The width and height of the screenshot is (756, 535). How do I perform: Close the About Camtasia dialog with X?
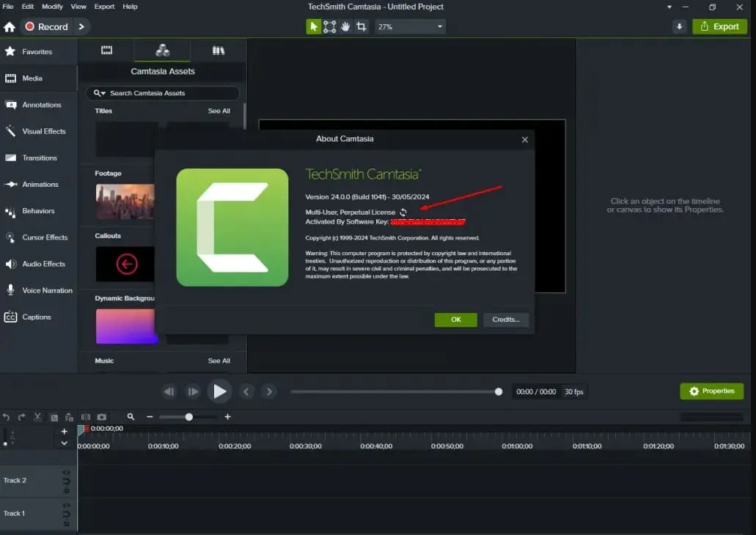[524, 140]
